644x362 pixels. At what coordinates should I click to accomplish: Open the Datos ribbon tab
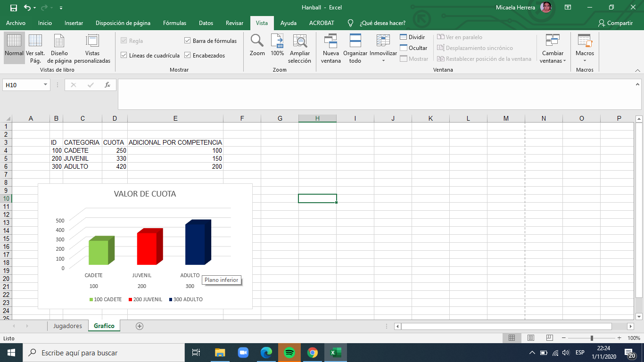206,23
